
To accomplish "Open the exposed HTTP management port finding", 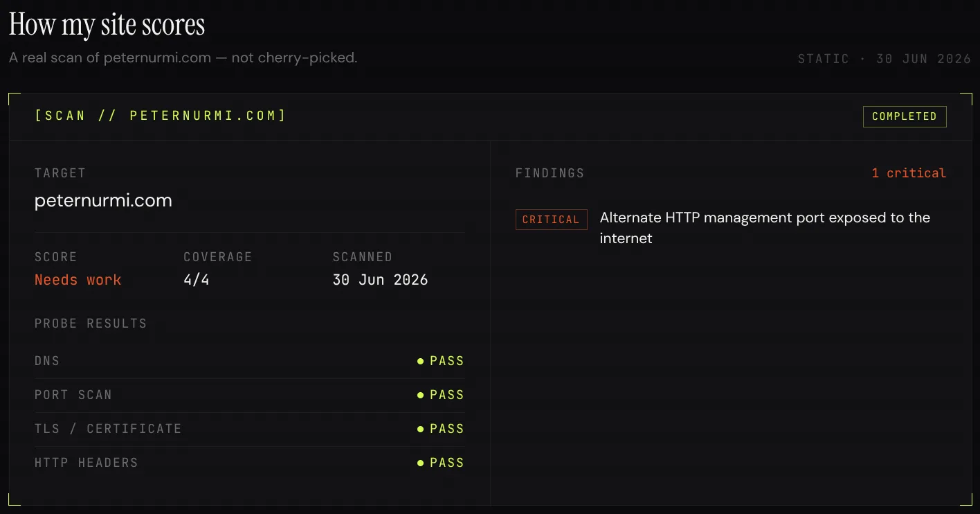I will [765, 228].
